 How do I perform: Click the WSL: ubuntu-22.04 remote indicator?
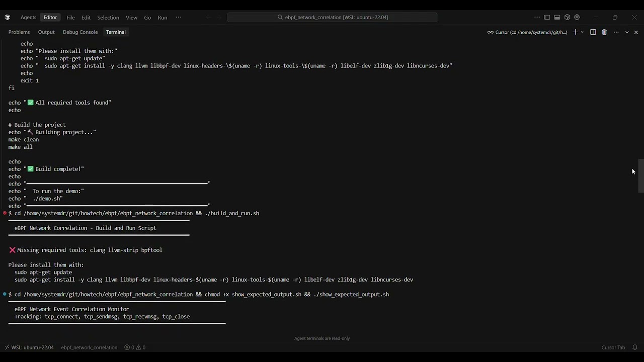29,347
